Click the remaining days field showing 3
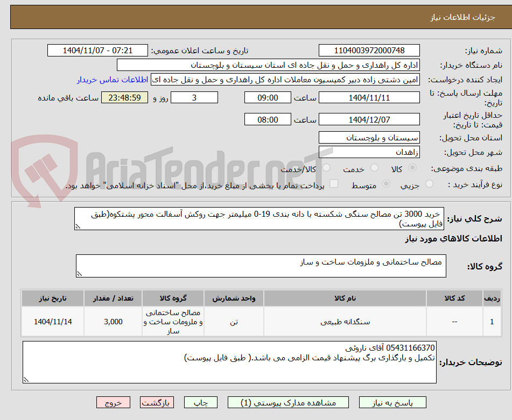Image resolution: width=512 pixels, height=420 pixels. 194,97
